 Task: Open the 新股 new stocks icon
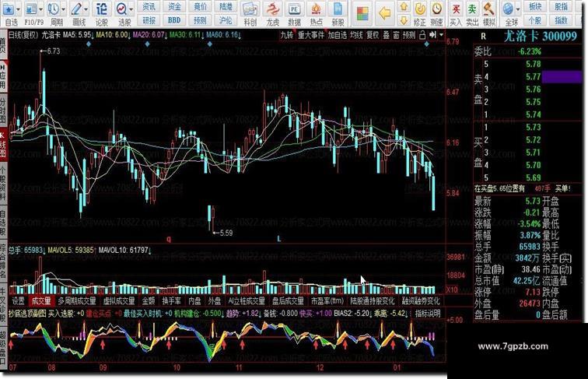[x=338, y=9]
